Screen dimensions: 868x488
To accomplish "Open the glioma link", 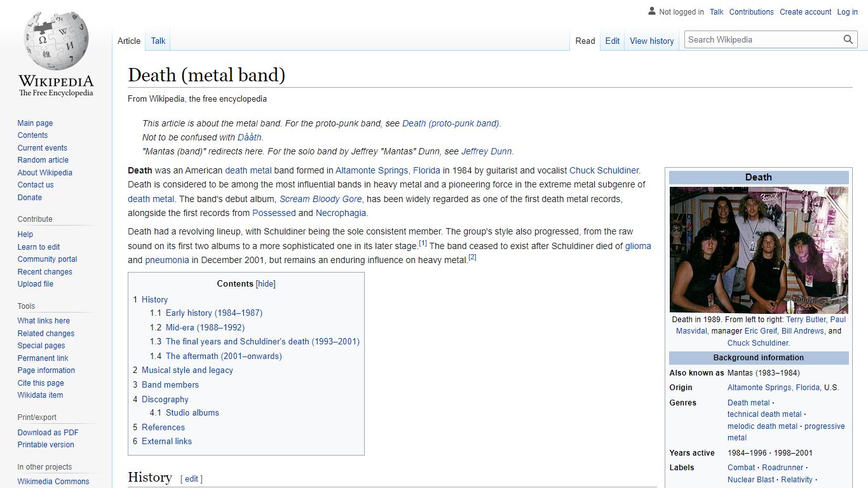I will 638,246.
